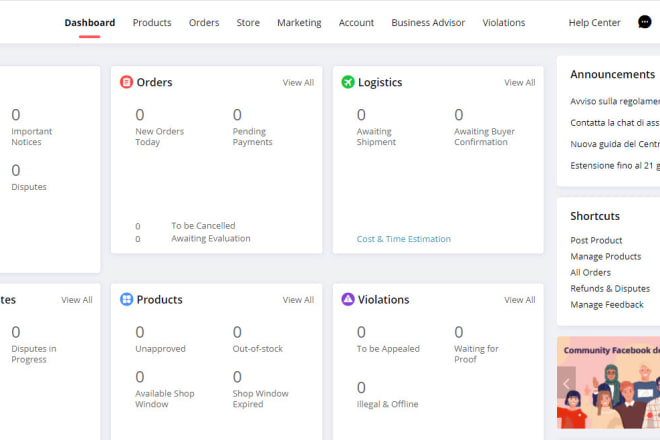Click the To be Appealed count
Viewport: 660px width, 440px height.
pos(361,332)
